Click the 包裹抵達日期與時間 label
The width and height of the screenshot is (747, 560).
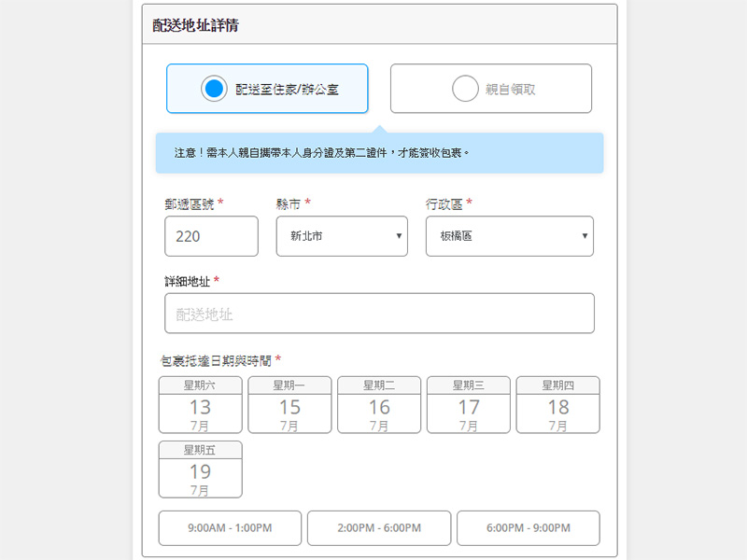pos(216,360)
